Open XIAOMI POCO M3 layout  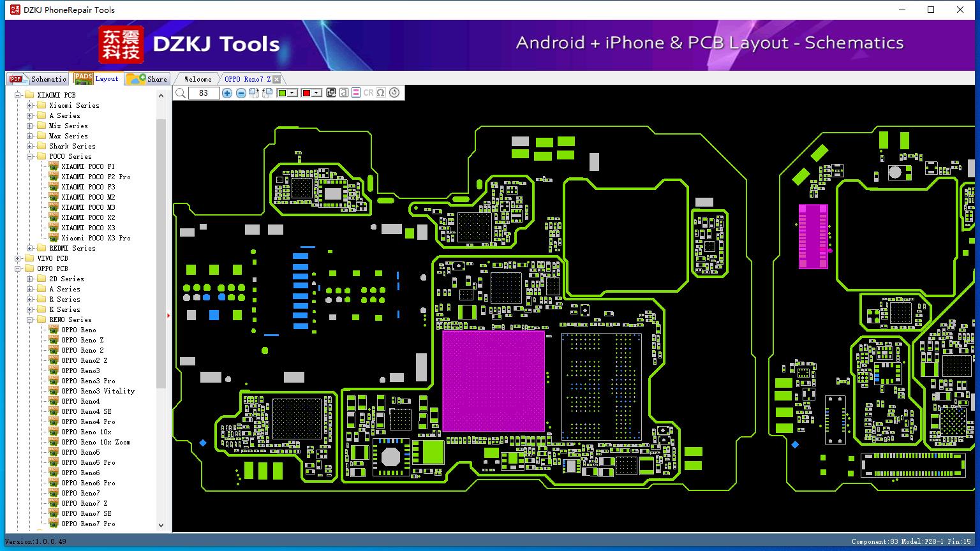click(88, 207)
